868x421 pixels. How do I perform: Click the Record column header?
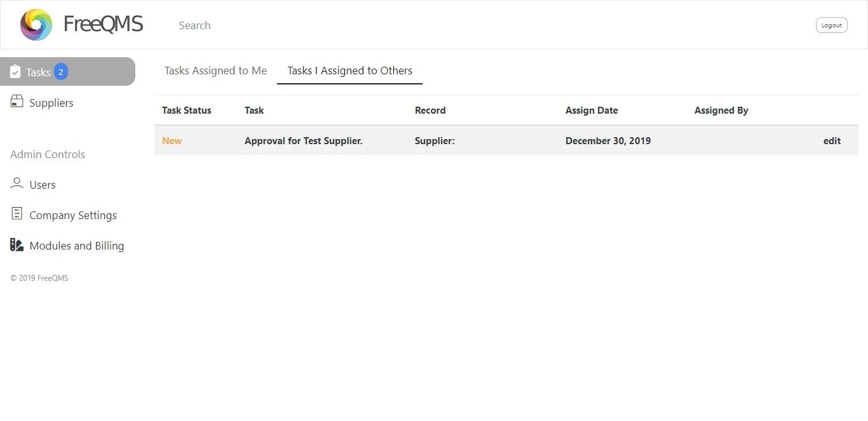pyautogui.click(x=430, y=110)
